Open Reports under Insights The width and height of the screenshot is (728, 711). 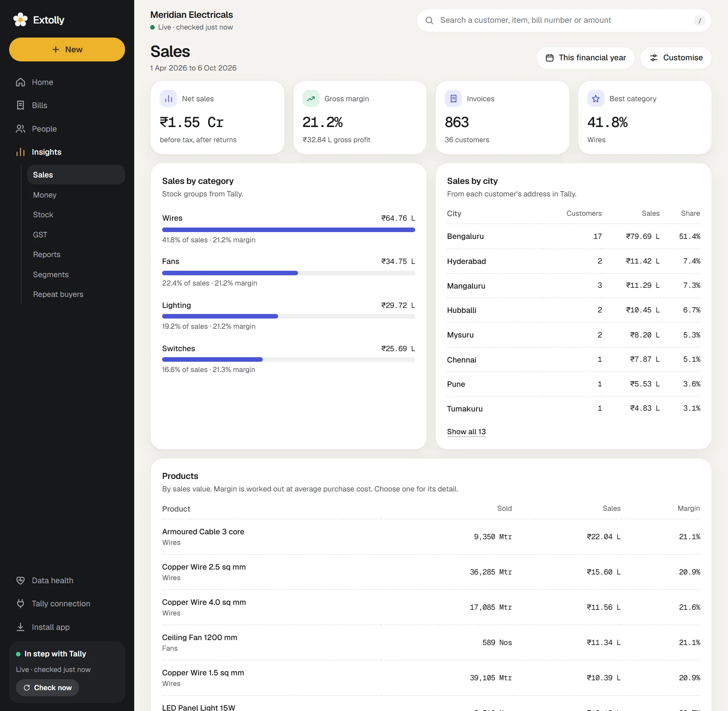tap(76, 254)
